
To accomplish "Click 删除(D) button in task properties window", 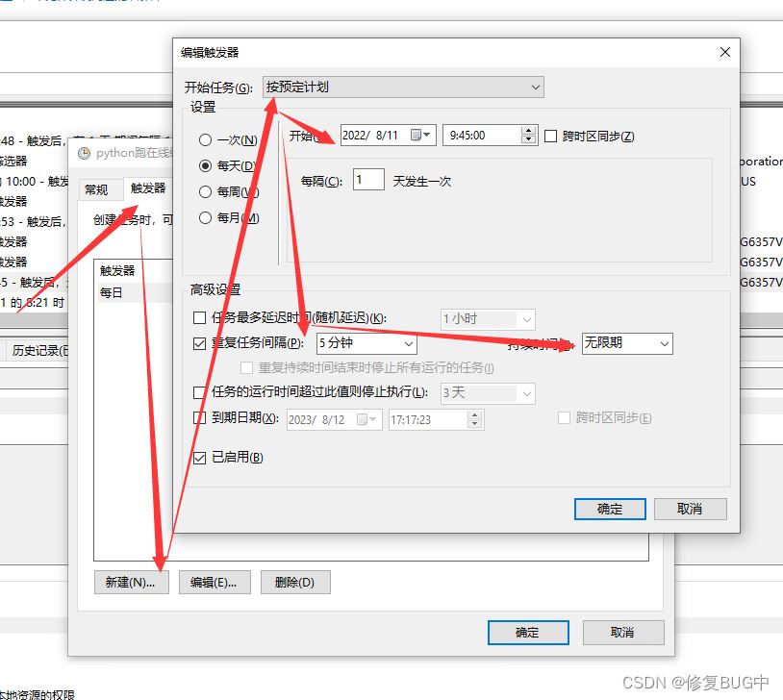I will (x=295, y=582).
